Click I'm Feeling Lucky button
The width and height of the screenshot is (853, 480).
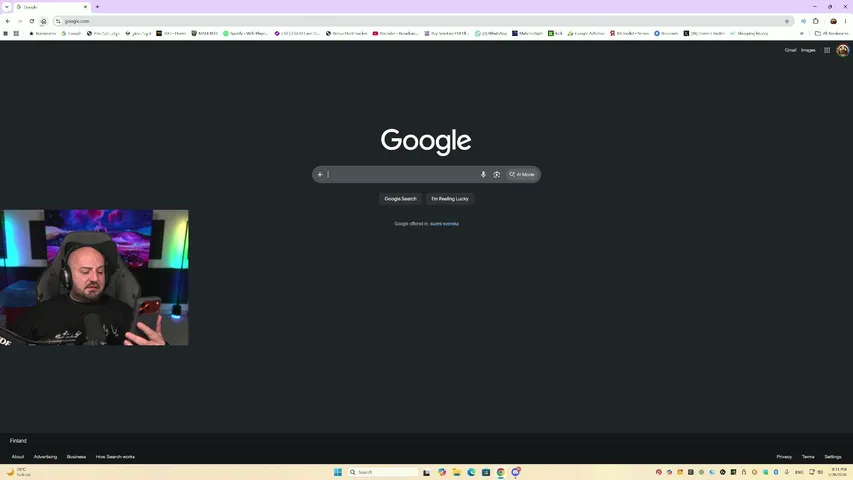450,199
